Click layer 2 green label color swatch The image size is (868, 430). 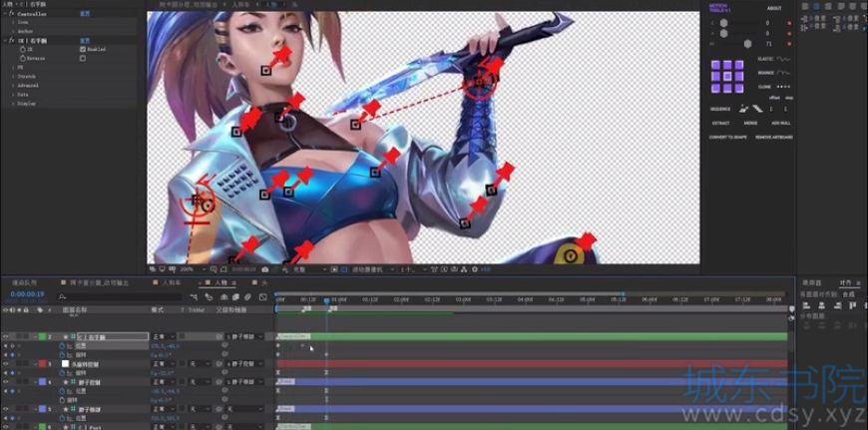click(x=42, y=336)
